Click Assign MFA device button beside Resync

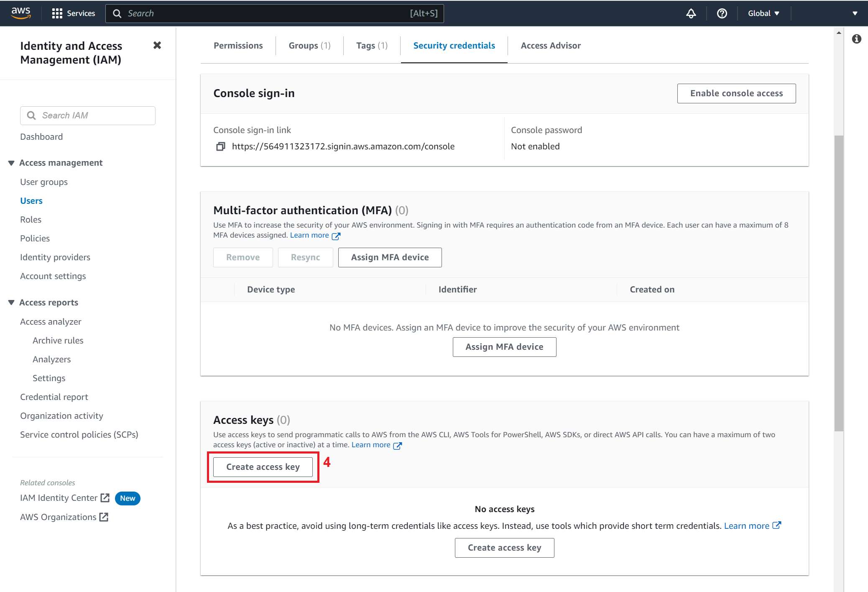(x=390, y=257)
